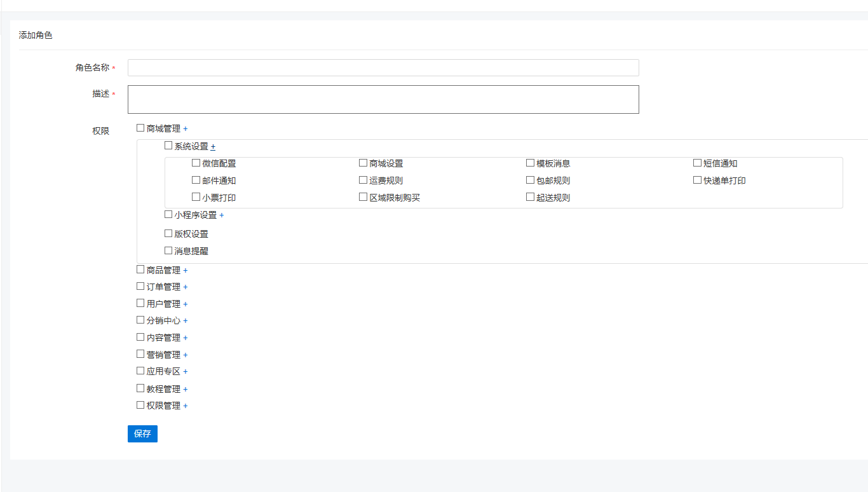Tick the 模板消息 checkbox

coord(531,163)
